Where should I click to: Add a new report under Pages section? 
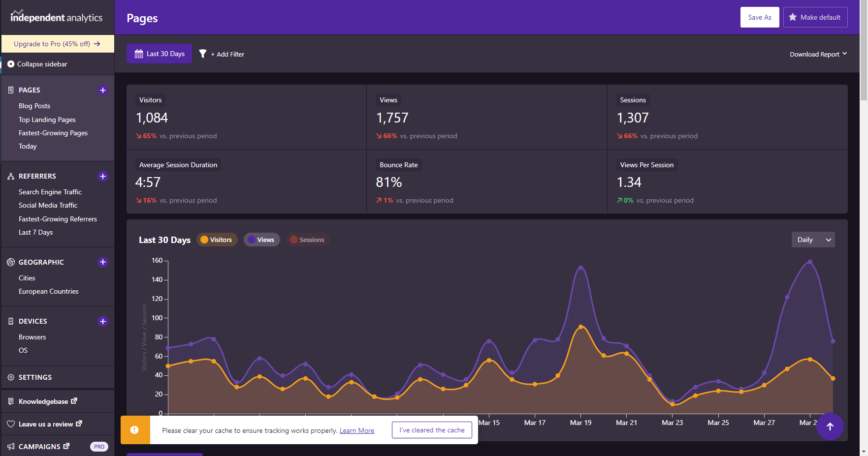point(103,90)
